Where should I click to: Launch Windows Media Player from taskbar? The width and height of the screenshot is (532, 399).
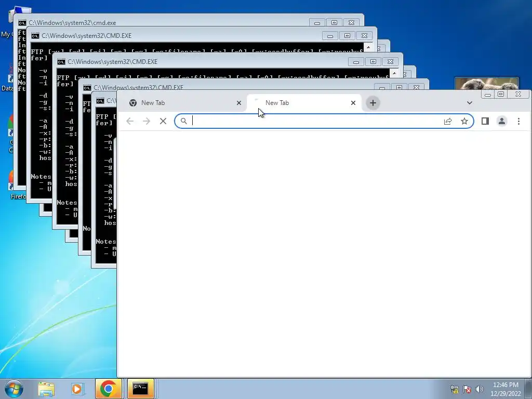click(77, 389)
